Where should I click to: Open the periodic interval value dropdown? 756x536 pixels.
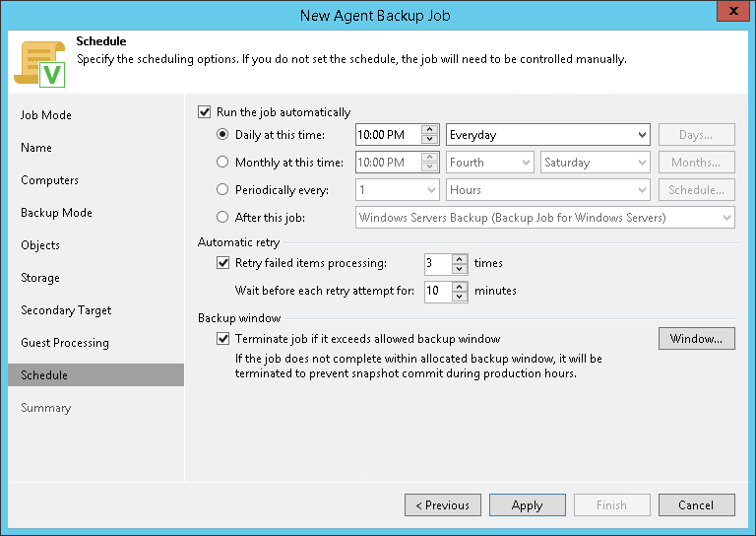(398, 189)
